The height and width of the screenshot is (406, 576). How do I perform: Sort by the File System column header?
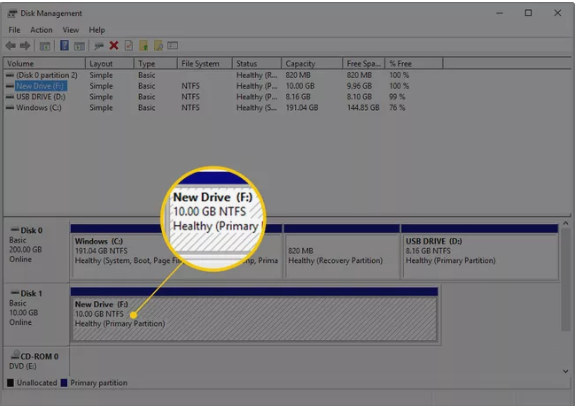point(205,64)
